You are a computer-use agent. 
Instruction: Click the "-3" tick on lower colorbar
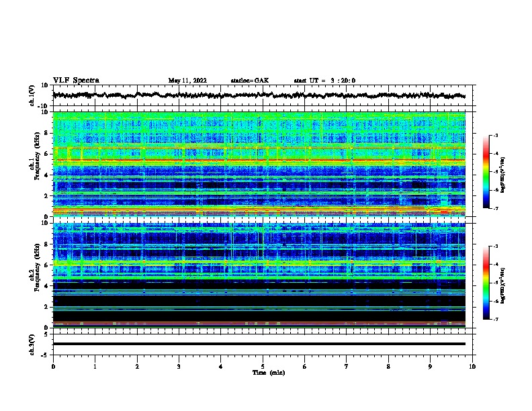[x=495, y=246]
